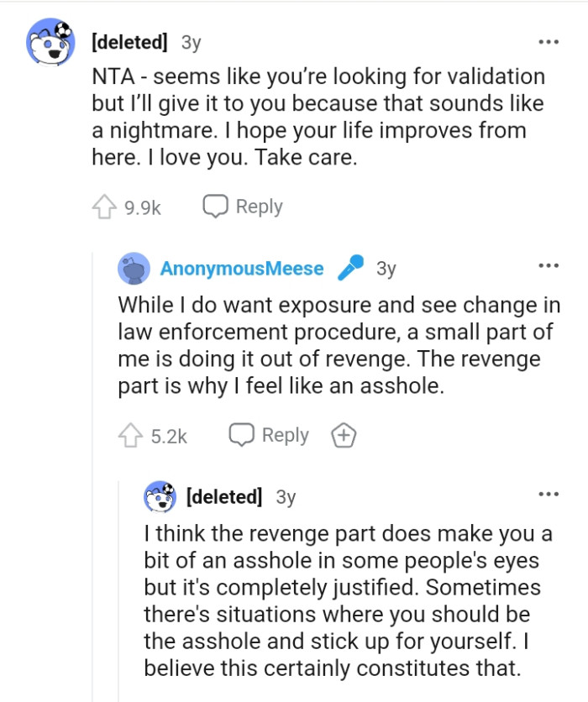The height and width of the screenshot is (702, 588).
Task: Click the reply bubble icon under AnonymousMeese's comment
Action: 243,434
